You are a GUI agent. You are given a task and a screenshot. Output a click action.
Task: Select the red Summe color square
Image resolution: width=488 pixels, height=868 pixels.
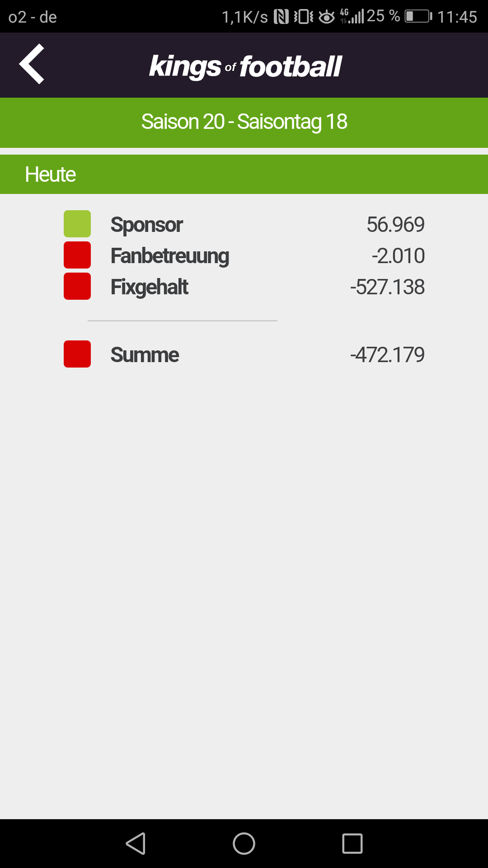[x=77, y=354]
